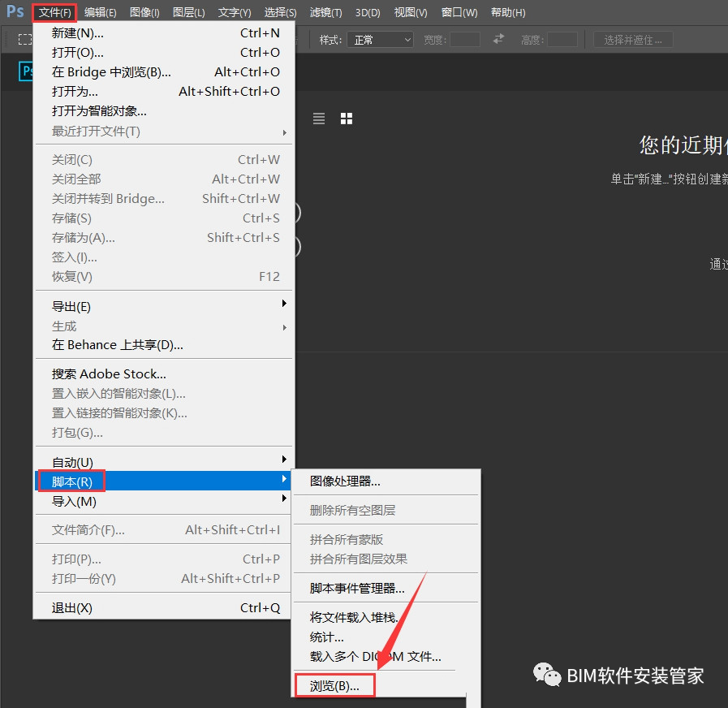Open the 编辑(E) menu
The image size is (728, 708).
[101, 12]
